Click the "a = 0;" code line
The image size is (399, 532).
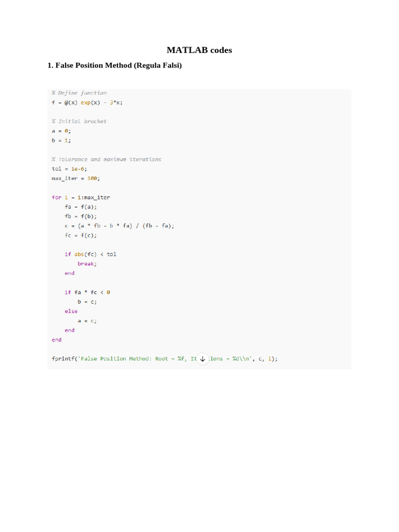click(x=61, y=131)
